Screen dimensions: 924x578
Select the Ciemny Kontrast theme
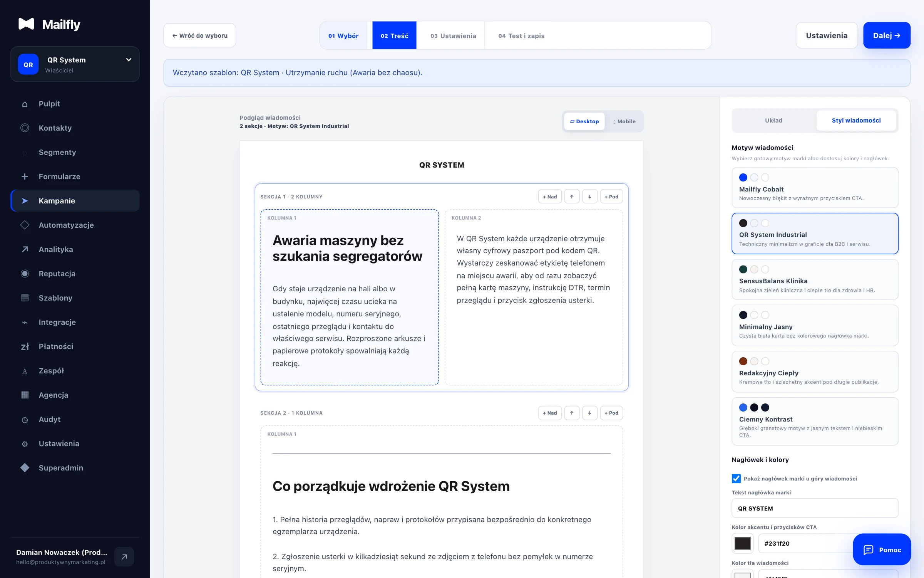(x=815, y=421)
